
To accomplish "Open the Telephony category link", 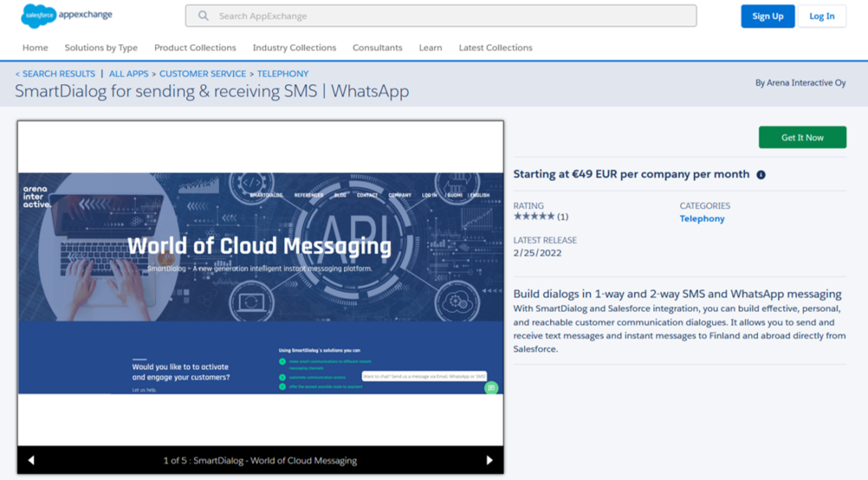I will point(702,219).
